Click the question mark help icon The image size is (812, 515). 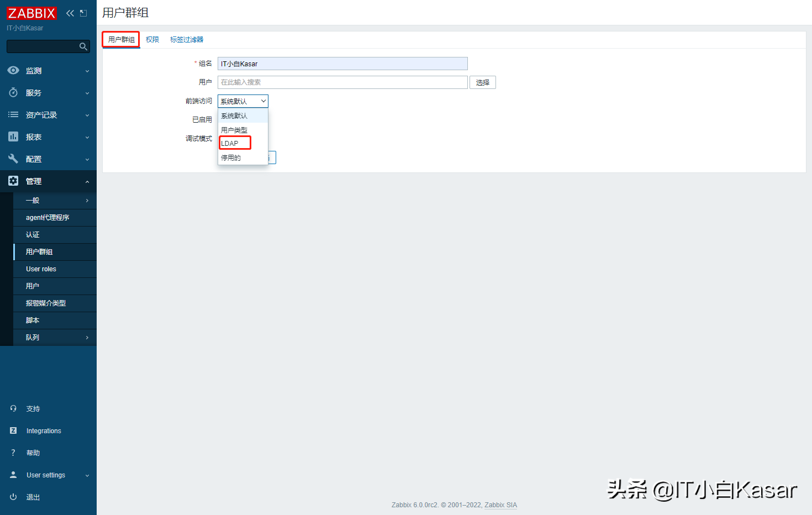(13, 453)
